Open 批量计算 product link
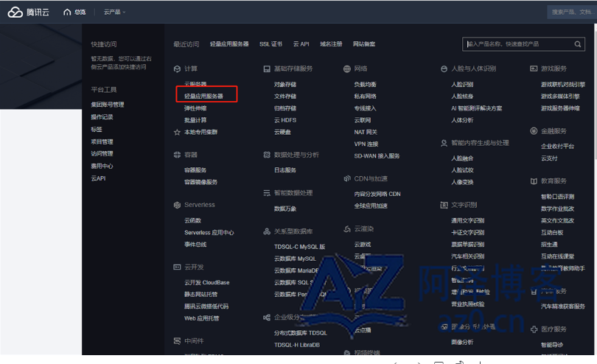 coord(195,120)
